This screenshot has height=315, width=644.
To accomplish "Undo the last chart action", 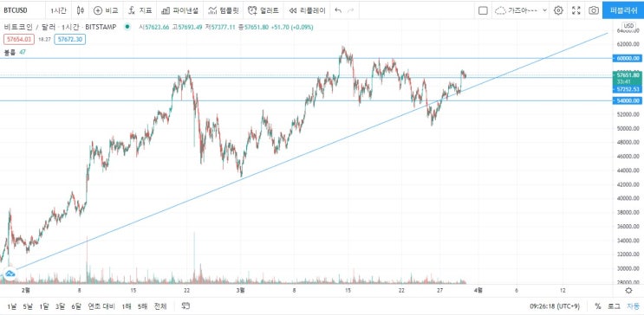I will 338,10.
